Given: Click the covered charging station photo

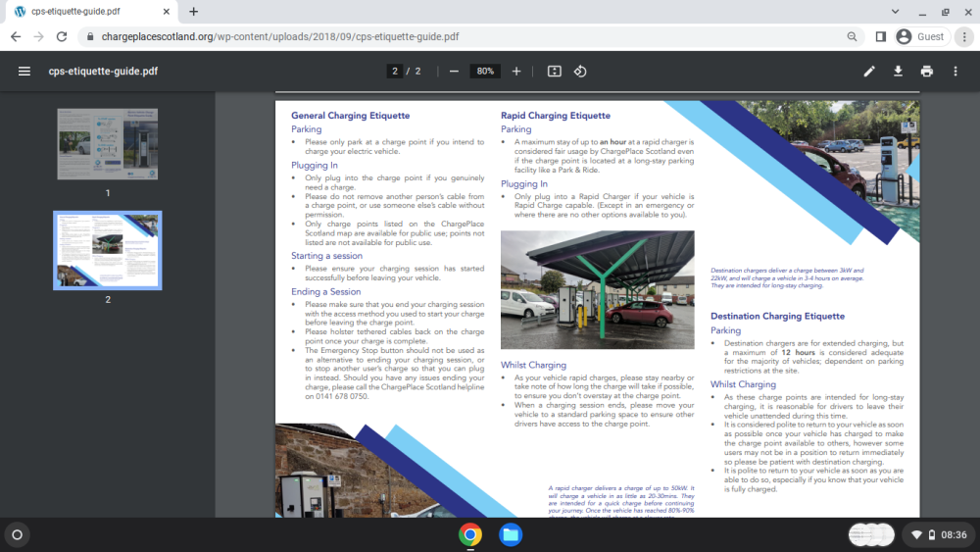Looking at the screenshot, I should pyautogui.click(x=598, y=289).
